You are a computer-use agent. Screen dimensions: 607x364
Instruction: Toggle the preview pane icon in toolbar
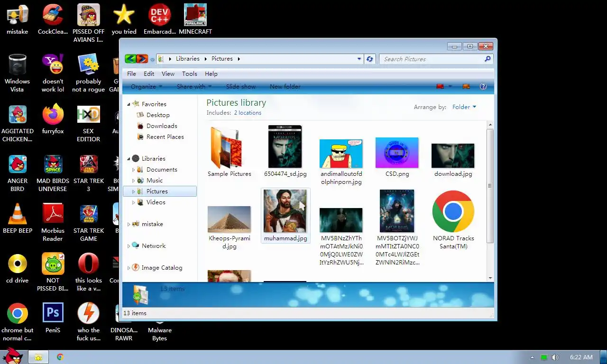tap(466, 86)
